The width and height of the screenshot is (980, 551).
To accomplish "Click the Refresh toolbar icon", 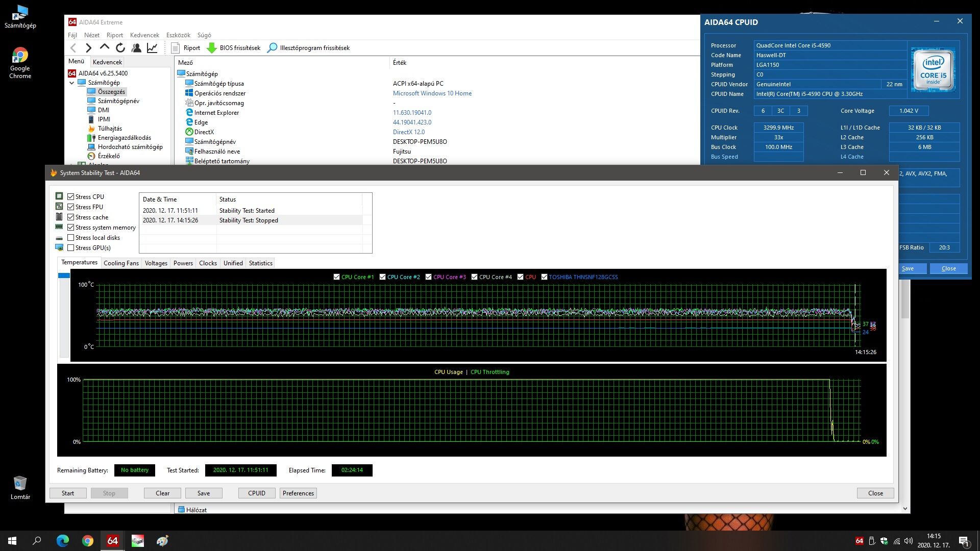I will coord(120,48).
